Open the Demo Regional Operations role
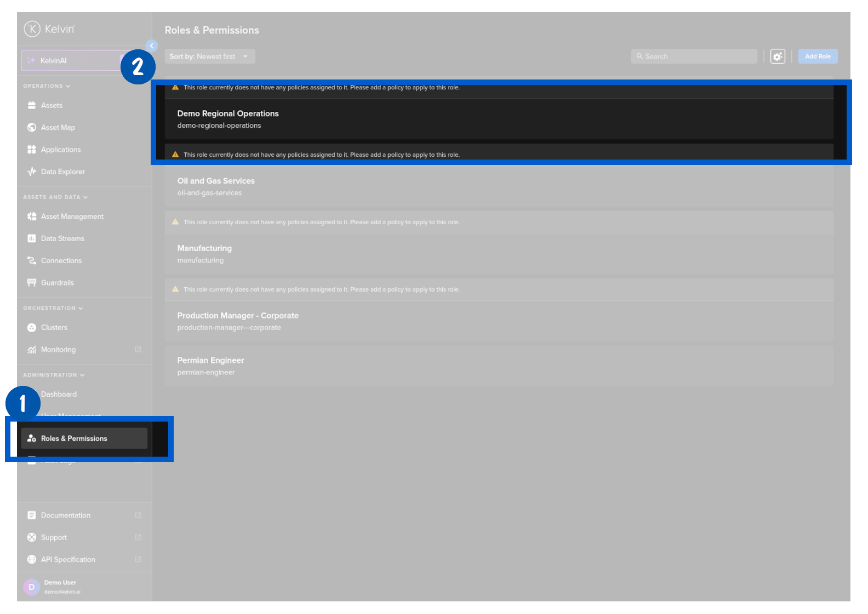Viewport: 868px width, 614px height. click(228, 114)
